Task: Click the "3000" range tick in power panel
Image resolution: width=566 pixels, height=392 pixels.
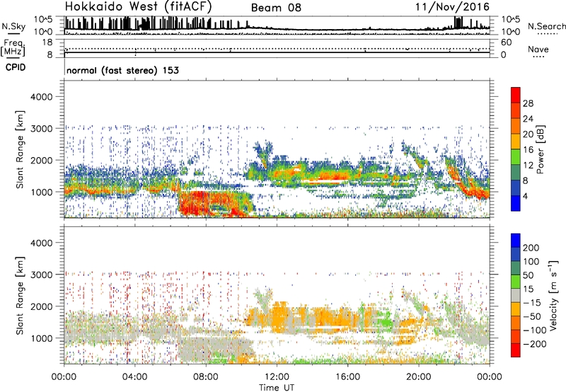Action: coord(42,129)
